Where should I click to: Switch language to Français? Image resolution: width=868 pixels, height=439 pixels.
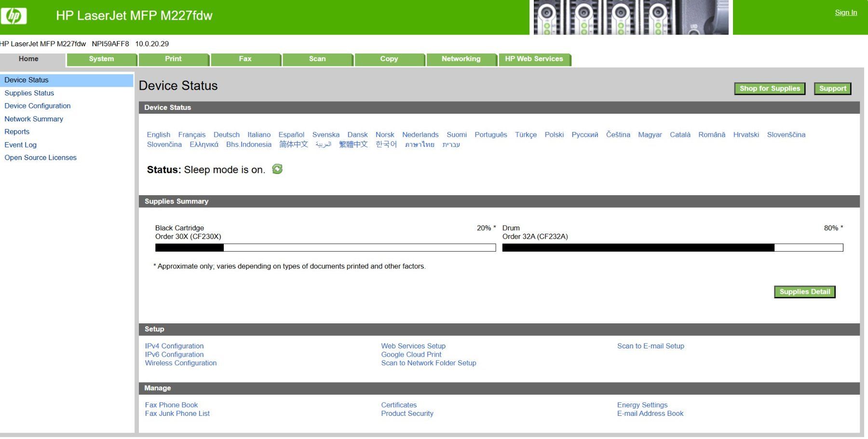(192, 135)
